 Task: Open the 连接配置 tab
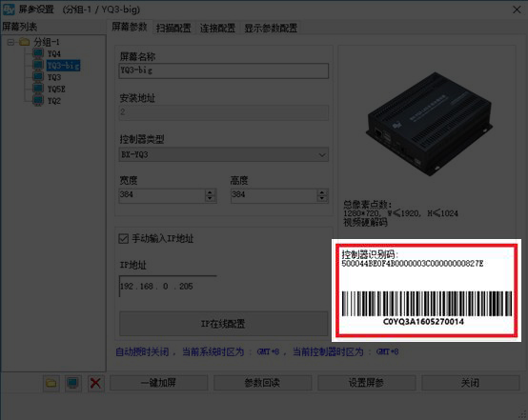tap(217, 28)
